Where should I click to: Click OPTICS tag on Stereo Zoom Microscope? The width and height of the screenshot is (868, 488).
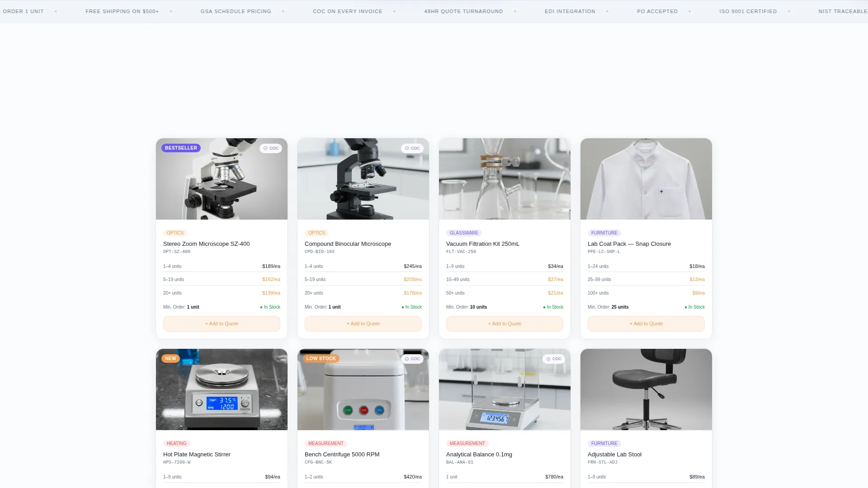(x=175, y=233)
